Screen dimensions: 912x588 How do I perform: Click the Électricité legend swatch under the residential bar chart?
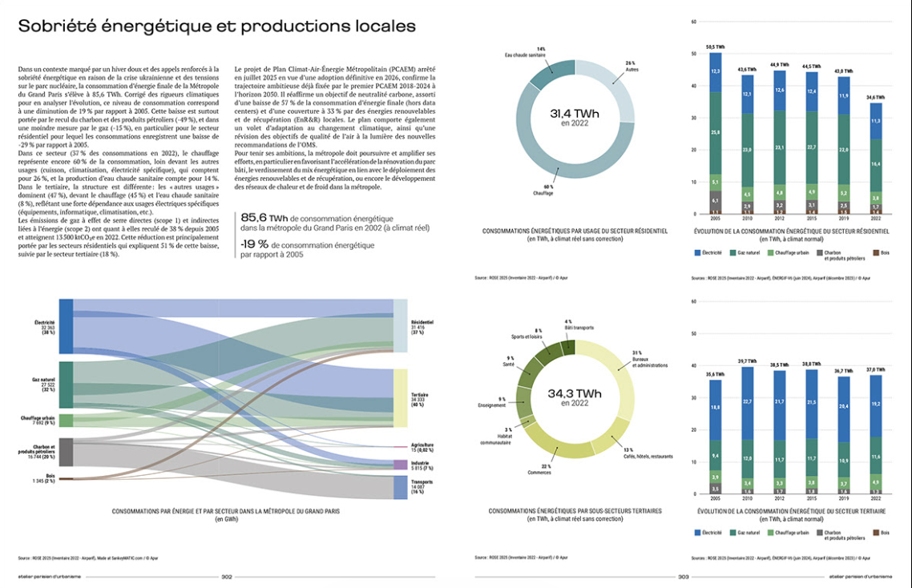coord(698,252)
